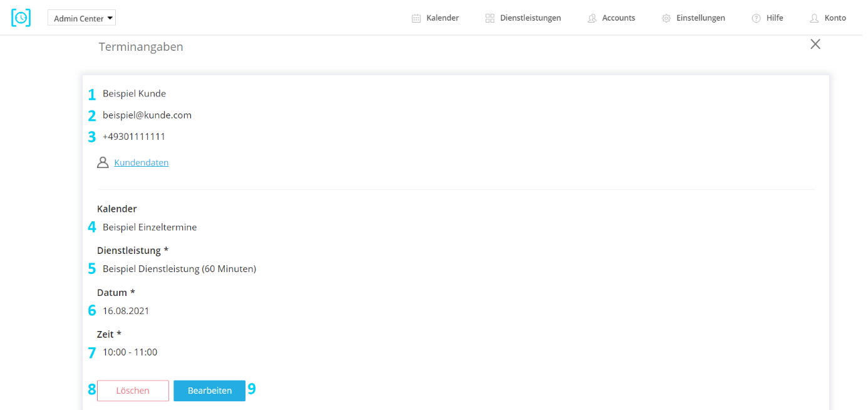Select the time 10:00 - 11:00
This screenshot has width=868, height=410.
click(130, 352)
